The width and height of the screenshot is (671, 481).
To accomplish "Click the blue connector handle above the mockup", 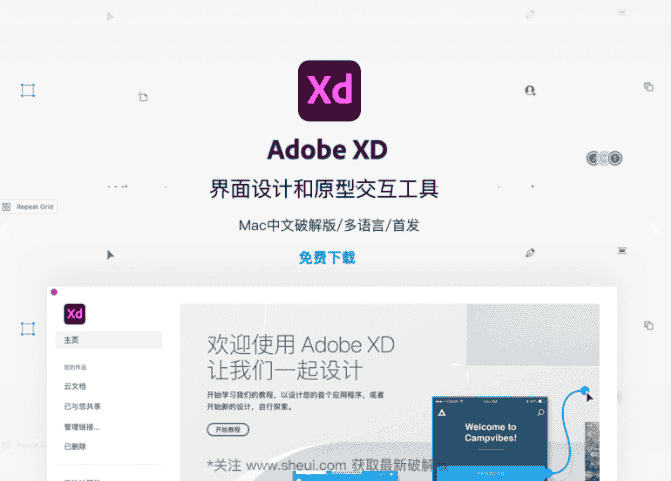I will point(585,390).
